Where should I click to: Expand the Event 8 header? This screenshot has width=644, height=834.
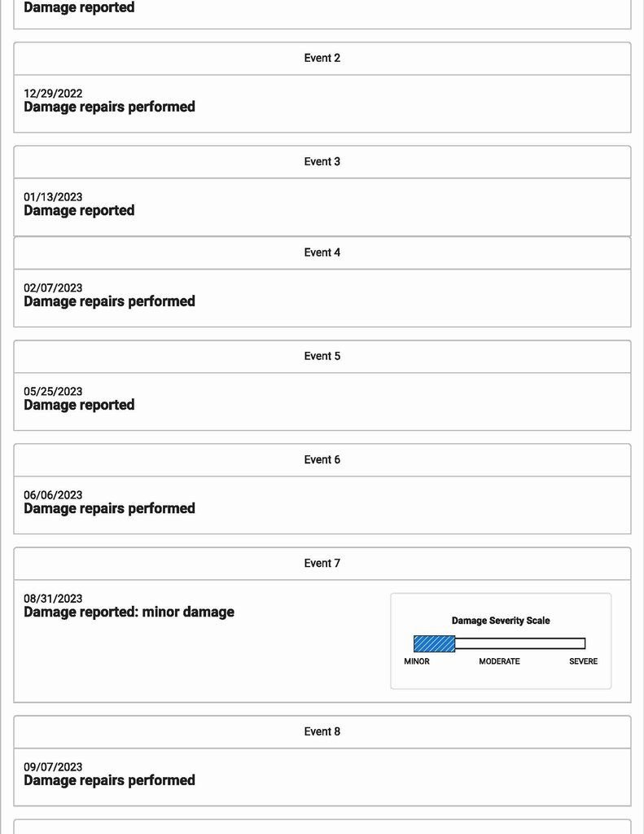point(322,731)
